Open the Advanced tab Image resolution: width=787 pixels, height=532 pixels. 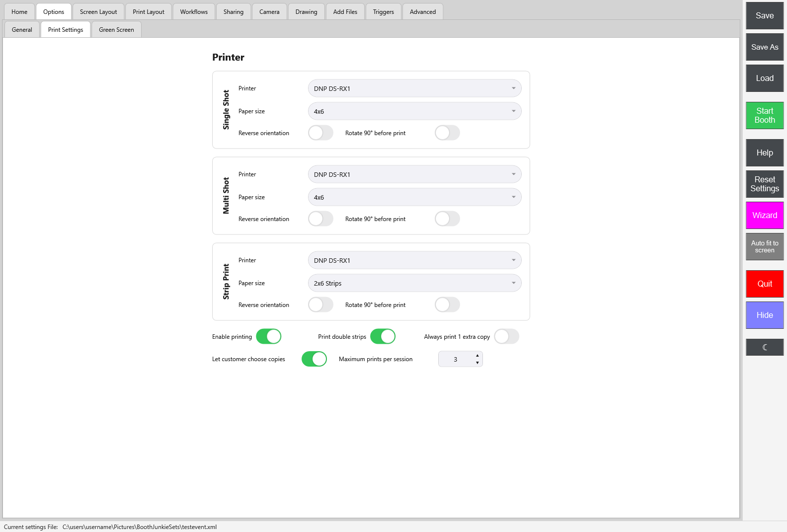423,11
